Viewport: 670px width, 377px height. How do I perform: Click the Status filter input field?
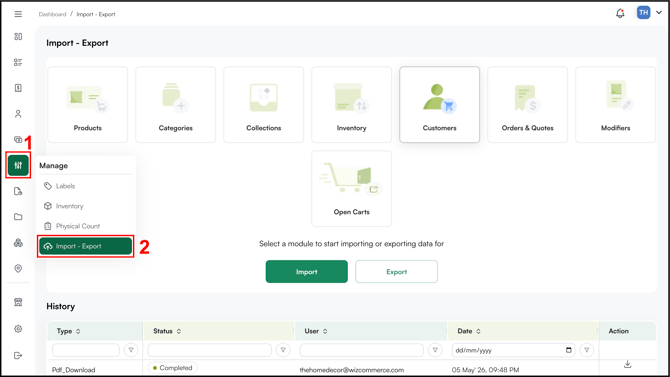tap(209, 350)
